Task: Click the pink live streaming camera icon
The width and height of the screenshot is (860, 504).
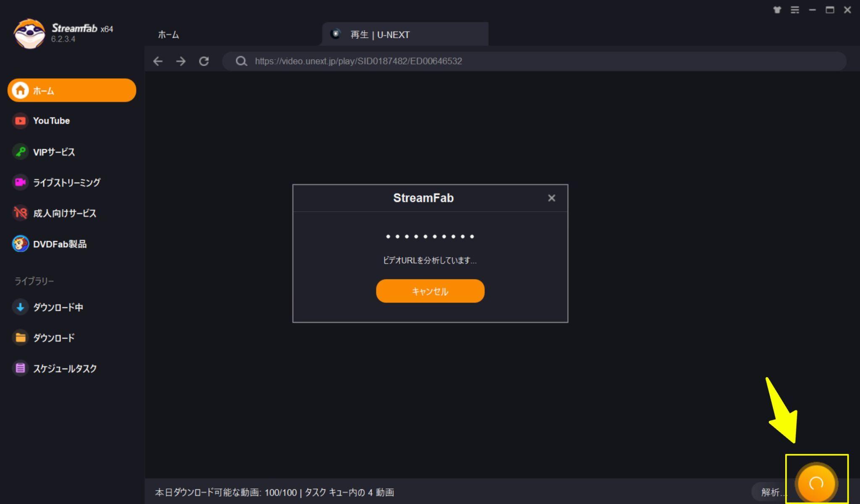Action: point(20,182)
